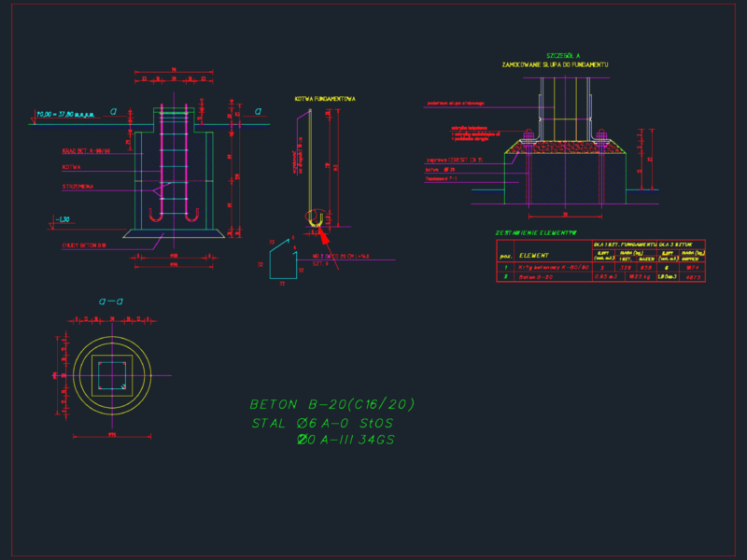
Task: Click 'ZAMOCOWANIE SŁUPA DO FUNDAMENTU' subtitle
Action: pos(555,64)
